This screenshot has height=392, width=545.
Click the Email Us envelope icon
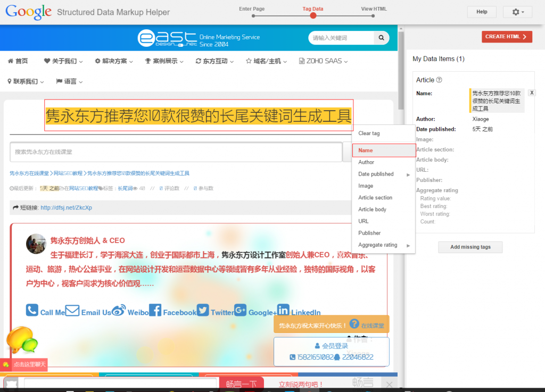pyautogui.click(x=72, y=311)
